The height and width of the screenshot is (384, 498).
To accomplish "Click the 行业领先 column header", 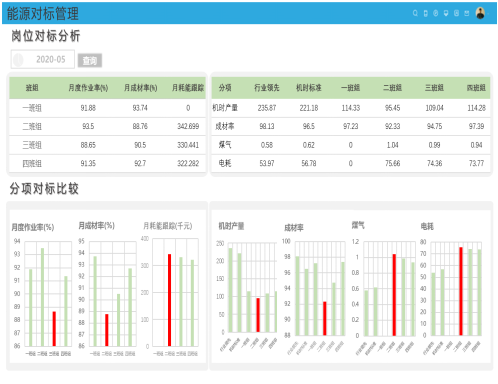I will tap(267, 88).
